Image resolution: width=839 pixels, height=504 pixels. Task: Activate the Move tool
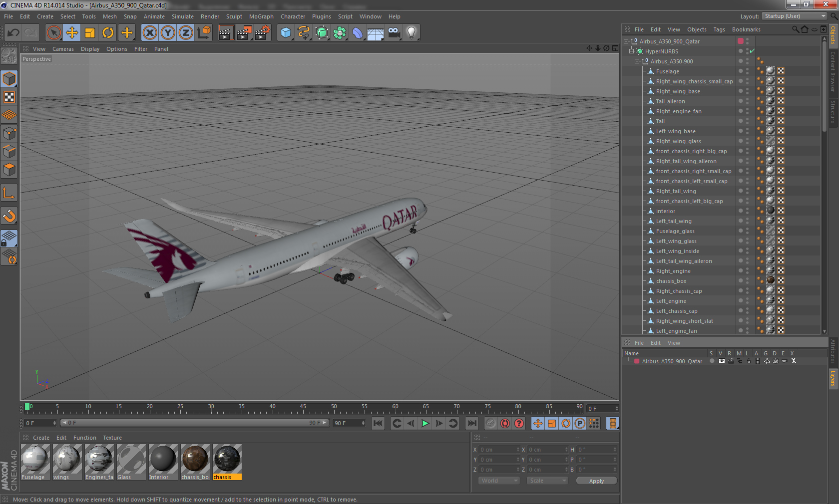[x=72, y=33]
